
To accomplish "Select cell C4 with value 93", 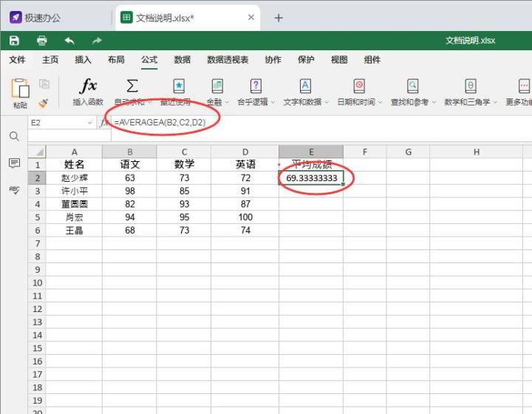I will click(x=184, y=204).
